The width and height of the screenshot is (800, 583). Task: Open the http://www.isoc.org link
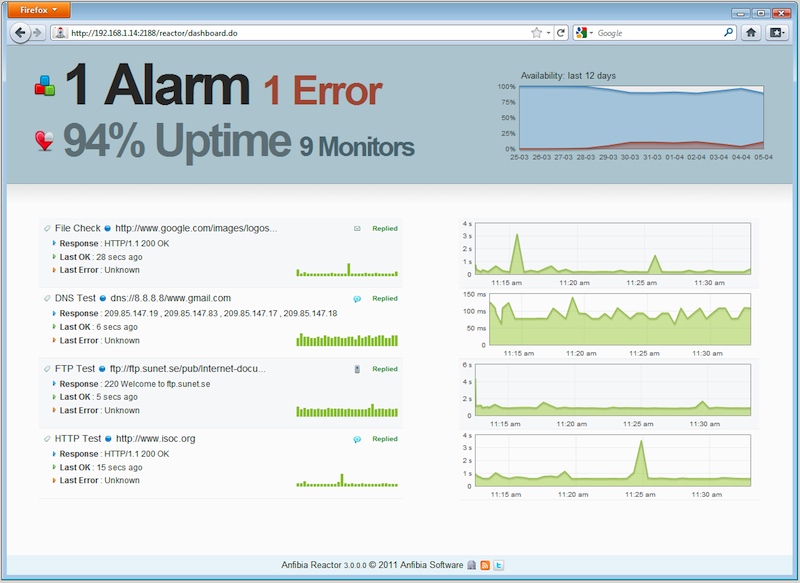click(x=155, y=438)
